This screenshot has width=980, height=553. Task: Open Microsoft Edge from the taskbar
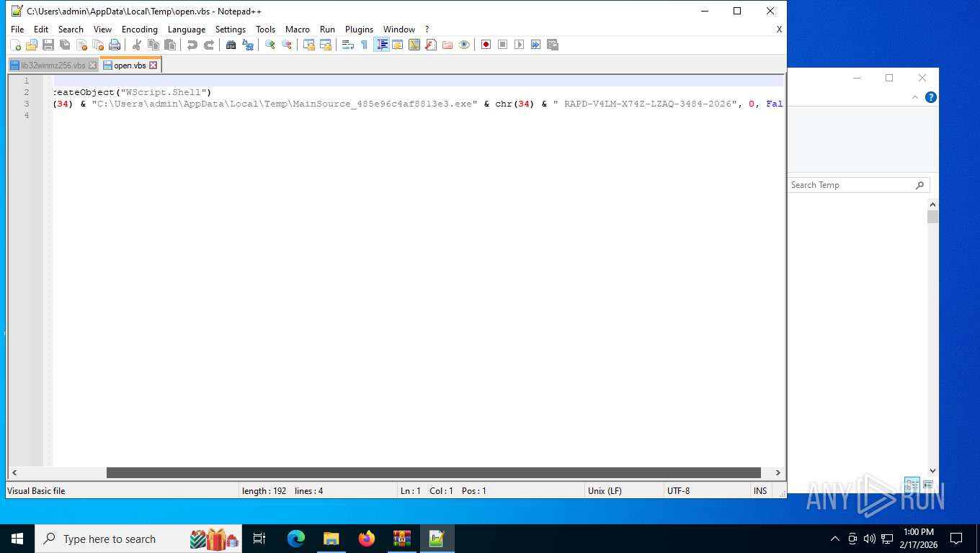[296, 539]
